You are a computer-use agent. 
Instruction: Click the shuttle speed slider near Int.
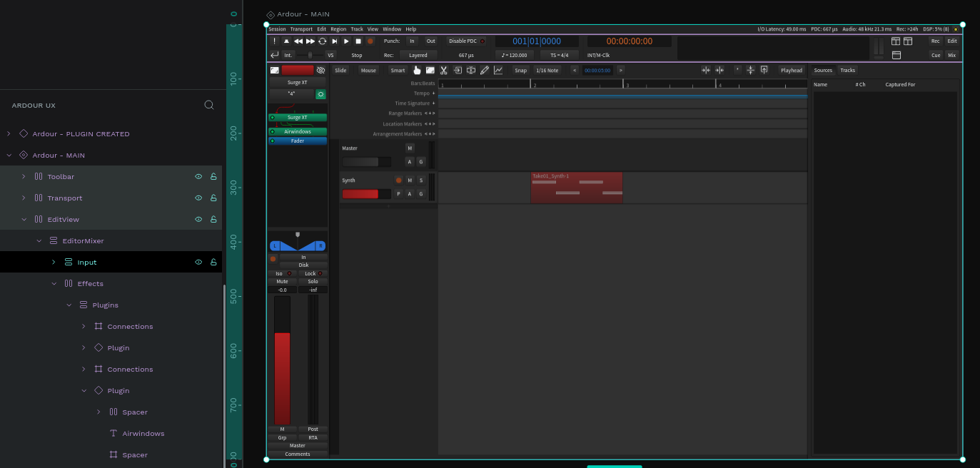click(x=310, y=55)
